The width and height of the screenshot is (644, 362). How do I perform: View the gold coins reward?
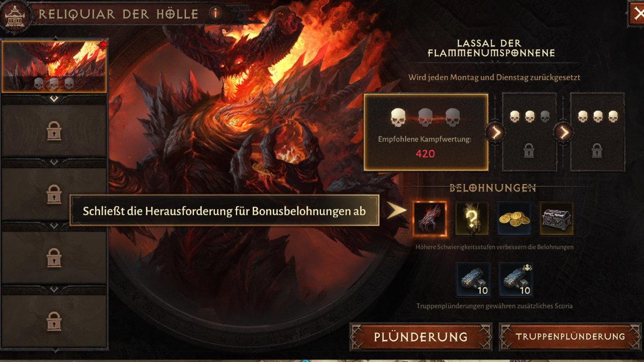pyautogui.click(x=514, y=219)
